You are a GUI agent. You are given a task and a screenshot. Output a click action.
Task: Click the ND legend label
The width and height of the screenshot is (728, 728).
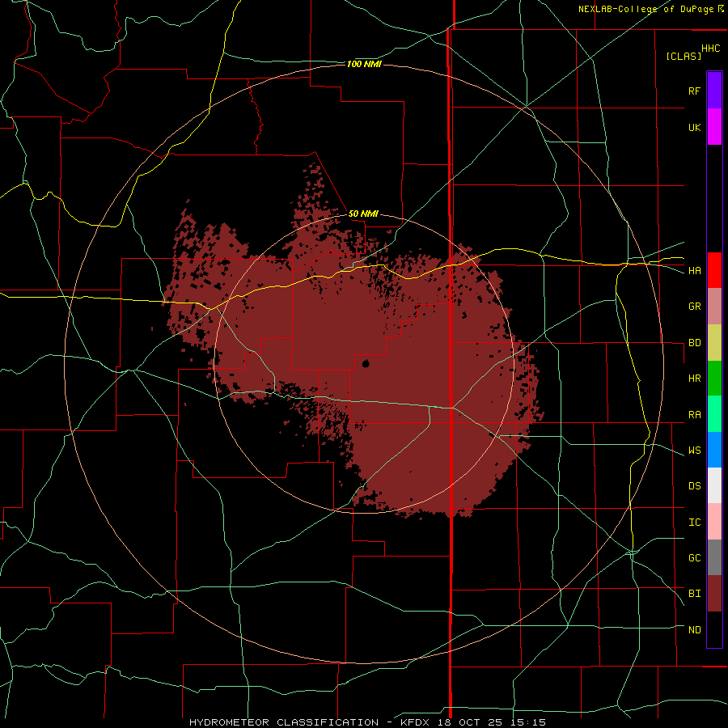coord(694,630)
